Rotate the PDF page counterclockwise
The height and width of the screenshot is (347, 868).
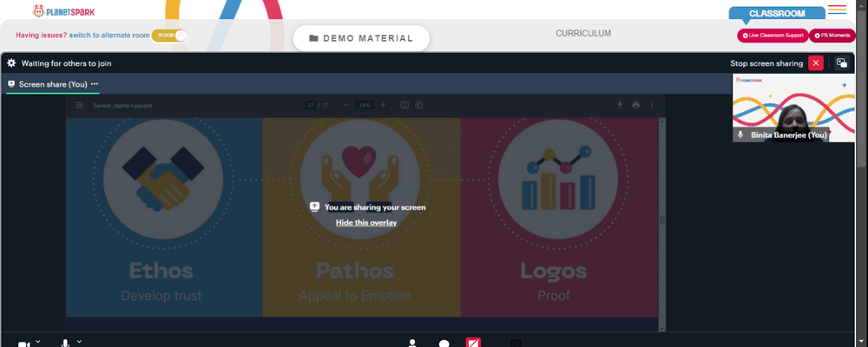(x=419, y=105)
